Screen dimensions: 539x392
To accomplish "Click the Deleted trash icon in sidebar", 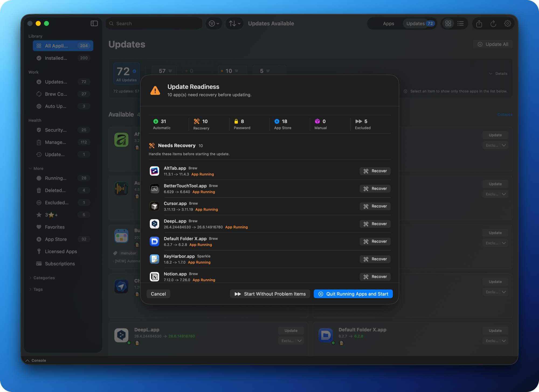I will tap(39, 190).
